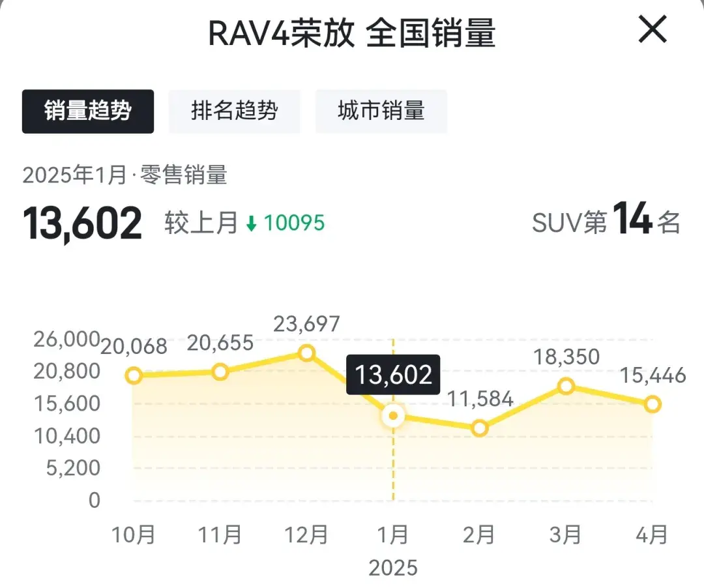
Task: Click the highlighted 1月 data point
Action: pyautogui.click(x=393, y=416)
